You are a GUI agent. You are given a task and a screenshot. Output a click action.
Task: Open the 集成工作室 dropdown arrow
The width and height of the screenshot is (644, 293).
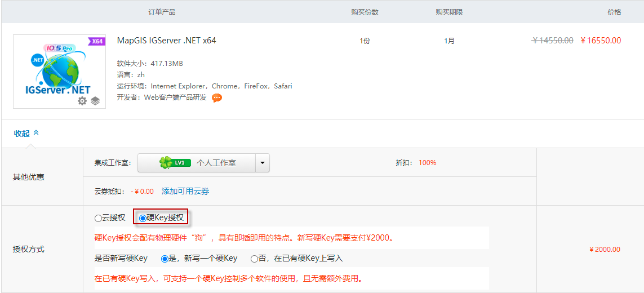click(x=263, y=163)
